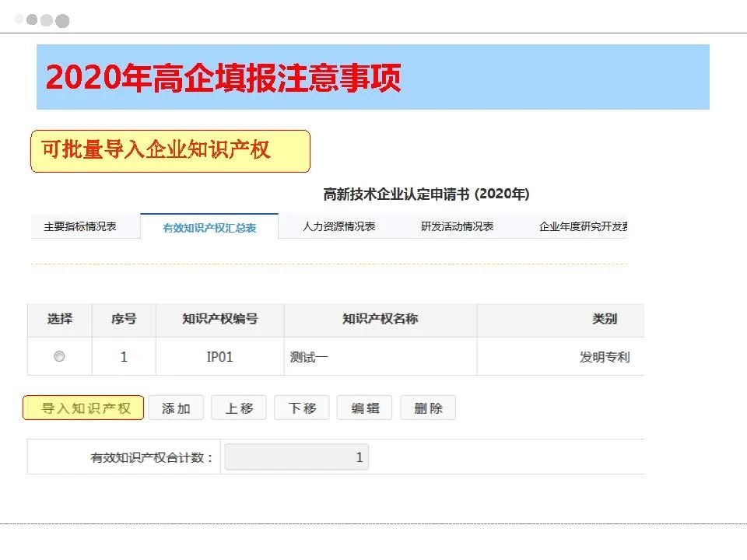The image size is (747, 560).
Task: Click the 类别 column header
Action: pos(561,319)
